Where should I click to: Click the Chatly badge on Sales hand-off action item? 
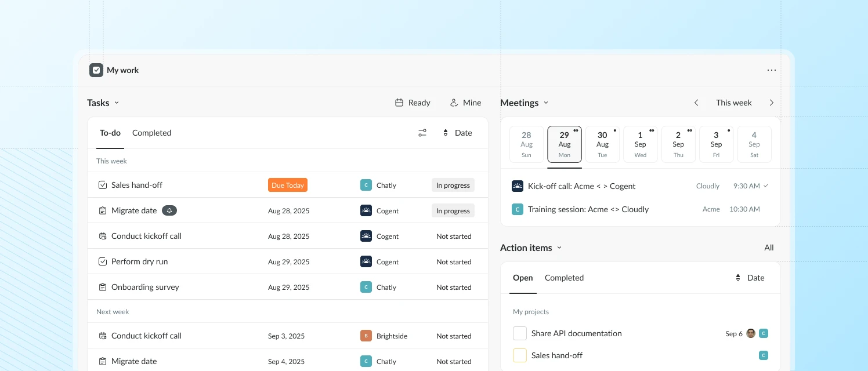click(x=764, y=355)
